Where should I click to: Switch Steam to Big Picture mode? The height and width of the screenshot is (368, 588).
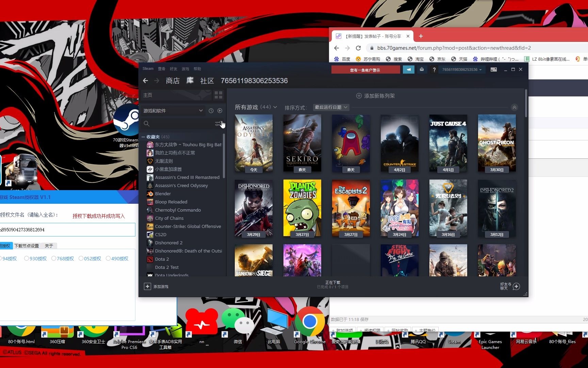(494, 70)
